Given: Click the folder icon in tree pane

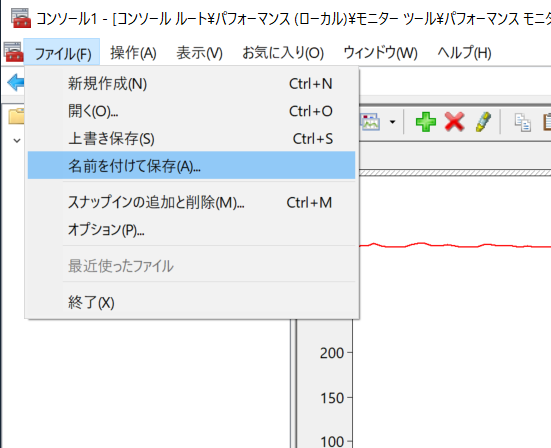Looking at the screenshot, I should pos(16,116).
